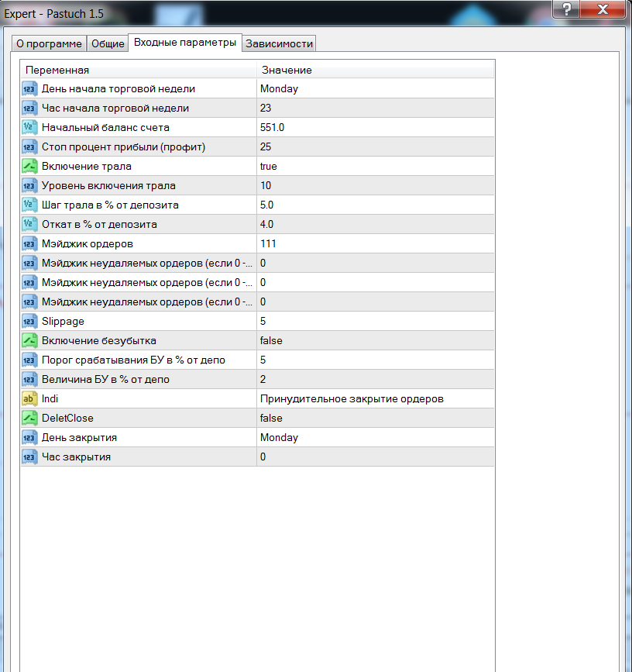Click the Значение column header
The height and width of the screenshot is (672, 632).
(376, 70)
